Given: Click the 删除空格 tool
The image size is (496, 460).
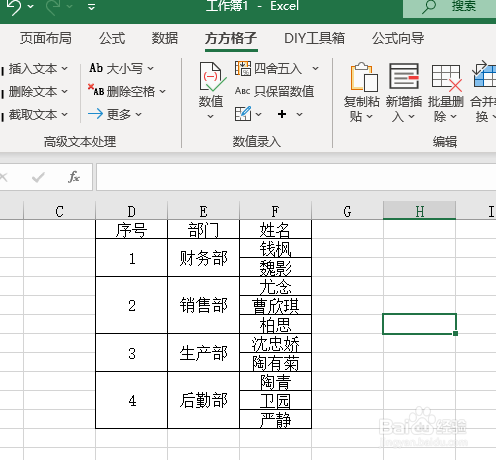Looking at the screenshot, I should coord(127,91).
